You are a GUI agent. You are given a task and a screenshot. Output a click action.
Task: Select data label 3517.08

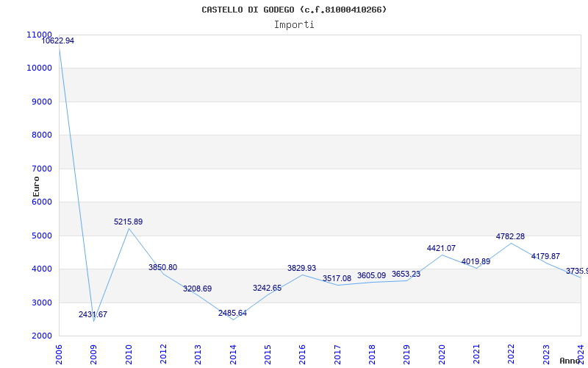337,279
